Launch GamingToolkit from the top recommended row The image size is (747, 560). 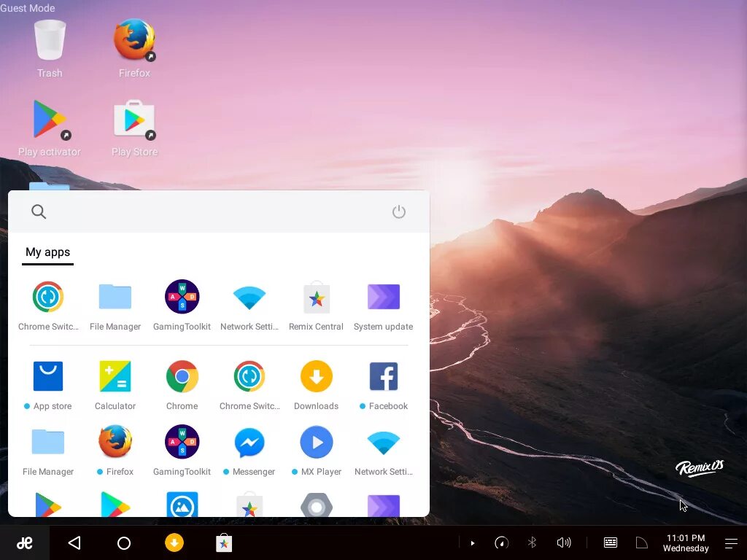tap(182, 306)
